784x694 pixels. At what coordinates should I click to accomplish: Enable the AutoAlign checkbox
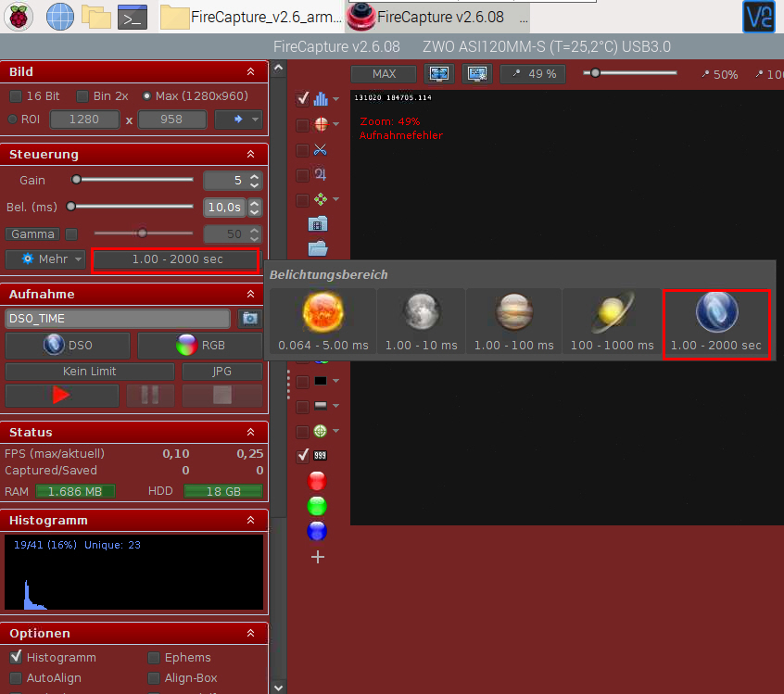16,678
